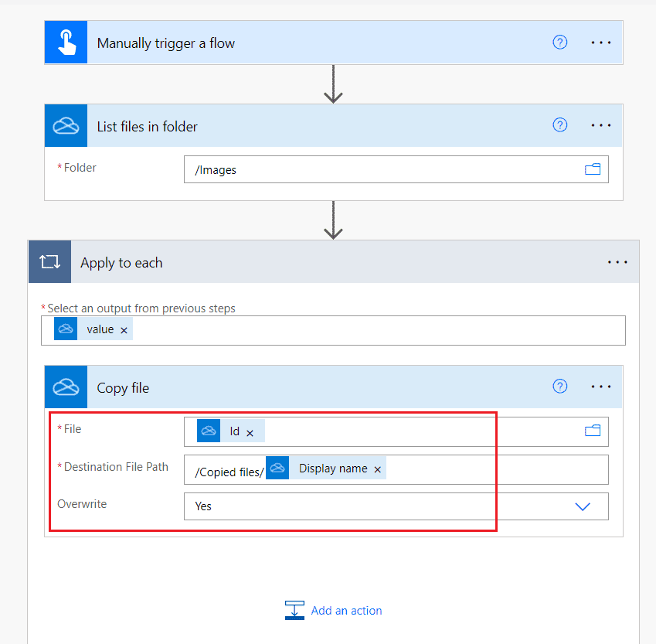The width and height of the screenshot is (656, 644).
Task: Click the Destination File Path field
Action: pyautogui.click(x=396, y=469)
